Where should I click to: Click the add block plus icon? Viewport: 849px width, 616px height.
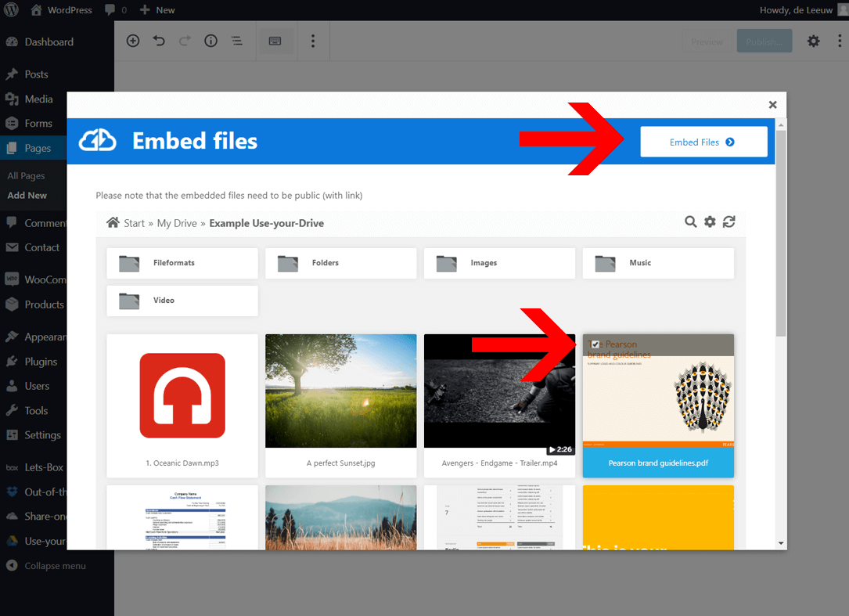point(133,41)
